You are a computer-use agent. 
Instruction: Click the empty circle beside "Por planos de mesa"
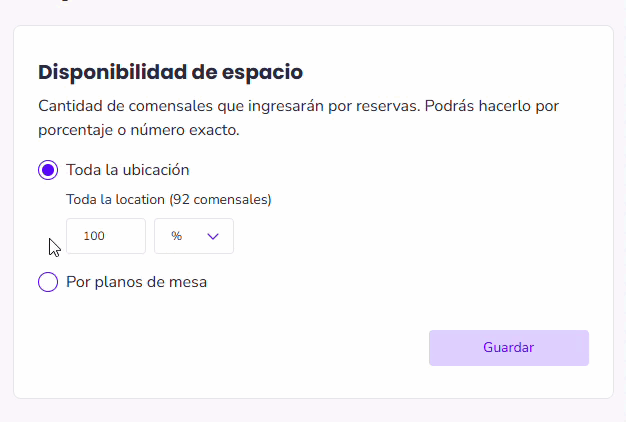pos(48,282)
